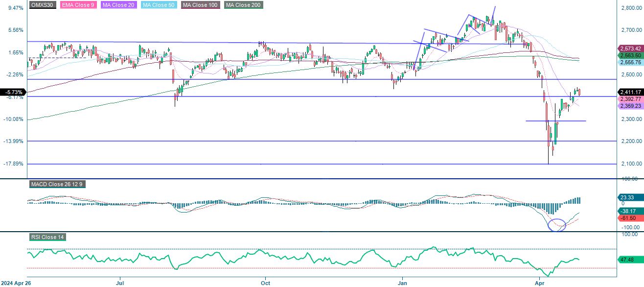
Task: Click the Jan label on the time axis
Action: coord(401,283)
